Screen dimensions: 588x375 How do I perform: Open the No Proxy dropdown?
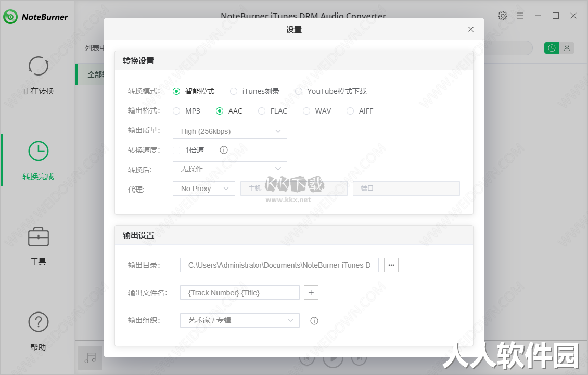click(x=204, y=189)
